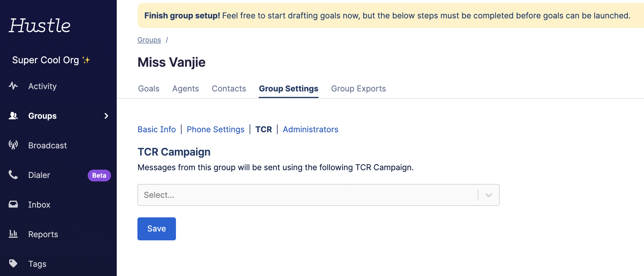Open the Group Exports tab
Viewport: 644px width, 276px height.
coord(358,89)
